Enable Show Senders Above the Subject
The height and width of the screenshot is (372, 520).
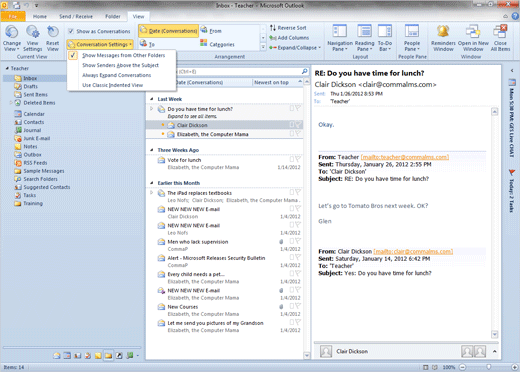121,65
